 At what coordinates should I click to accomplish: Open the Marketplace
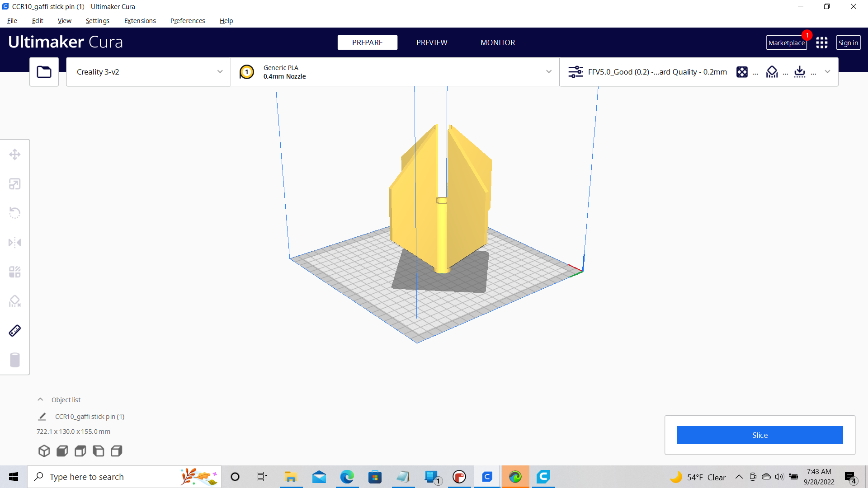[x=787, y=43]
